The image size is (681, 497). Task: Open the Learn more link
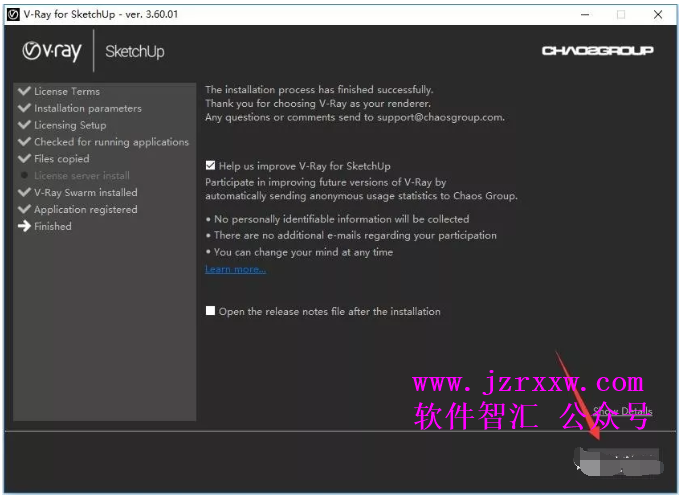[235, 269]
